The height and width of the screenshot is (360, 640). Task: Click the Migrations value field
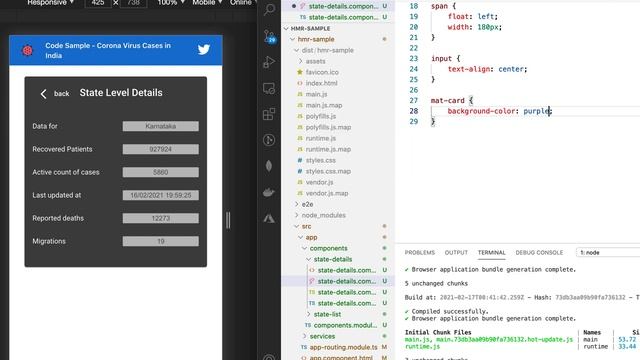pyautogui.click(x=160, y=242)
